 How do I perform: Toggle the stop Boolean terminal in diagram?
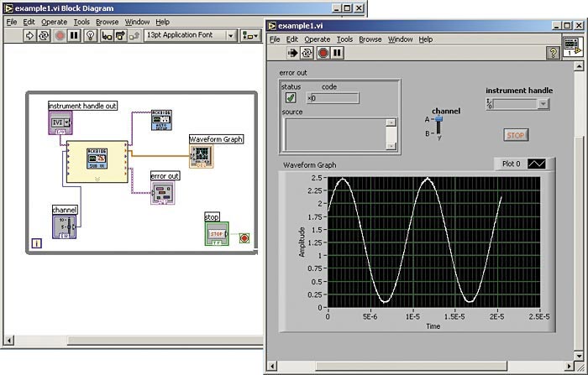[x=216, y=234]
